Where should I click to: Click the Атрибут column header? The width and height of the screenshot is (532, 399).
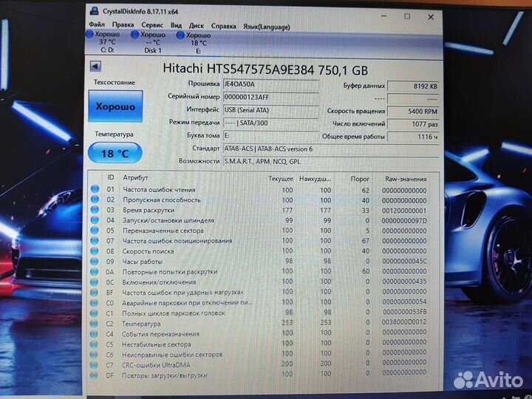click(x=135, y=178)
